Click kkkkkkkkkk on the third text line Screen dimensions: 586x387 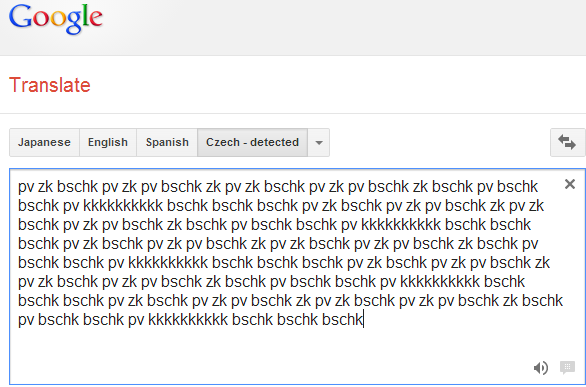pyautogui.click(x=401, y=225)
